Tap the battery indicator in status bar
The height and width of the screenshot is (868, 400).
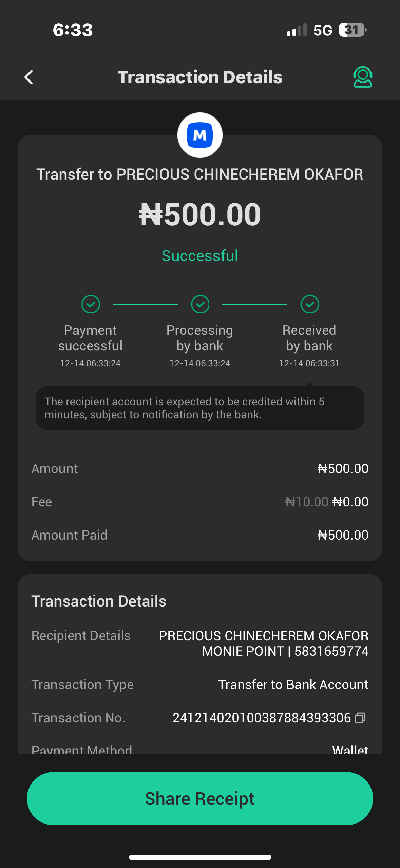click(x=352, y=30)
